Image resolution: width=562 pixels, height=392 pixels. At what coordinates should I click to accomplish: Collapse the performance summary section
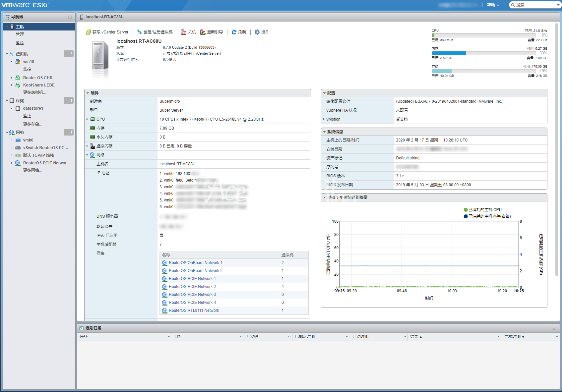coord(324,197)
